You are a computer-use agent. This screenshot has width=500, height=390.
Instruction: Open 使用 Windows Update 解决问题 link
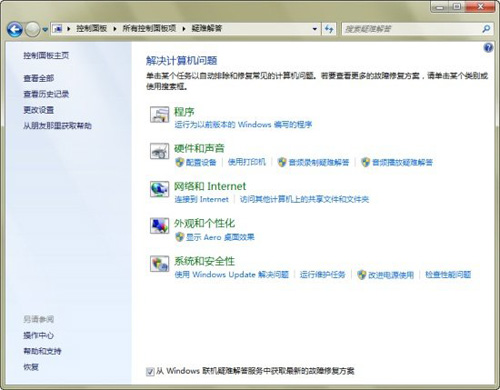tap(232, 275)
